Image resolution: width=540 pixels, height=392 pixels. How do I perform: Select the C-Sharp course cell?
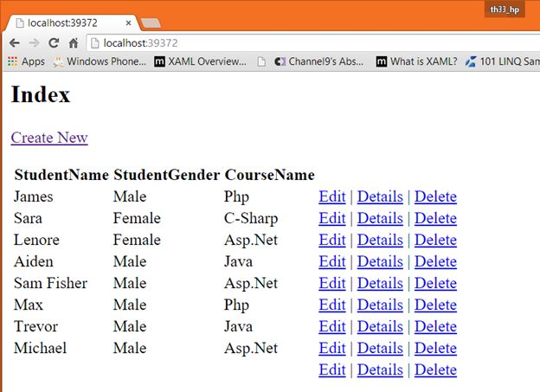click(251, 218)
